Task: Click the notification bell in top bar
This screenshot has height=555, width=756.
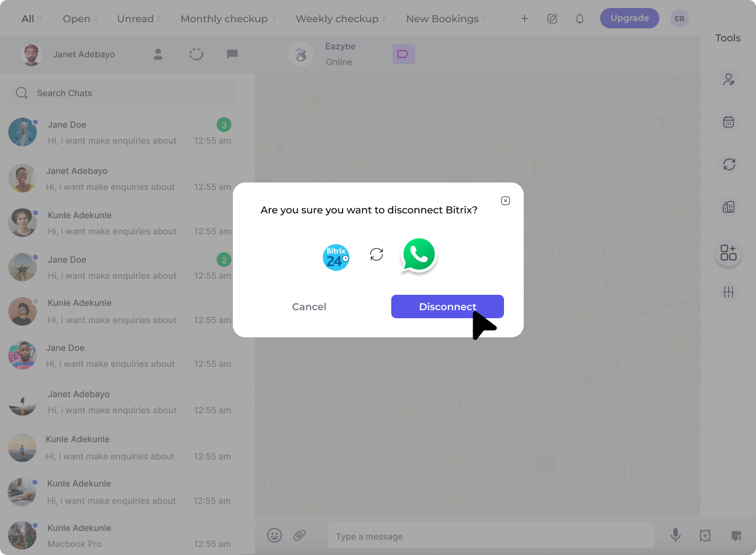Action: pyautogui.click(x=579, y=18)
